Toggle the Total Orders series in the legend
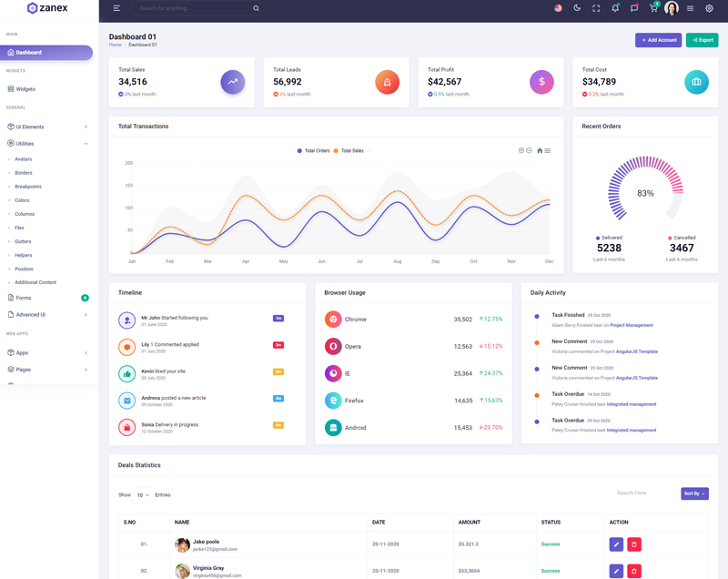728x579 pixels. pyautogui.click(x=314, y=150)
